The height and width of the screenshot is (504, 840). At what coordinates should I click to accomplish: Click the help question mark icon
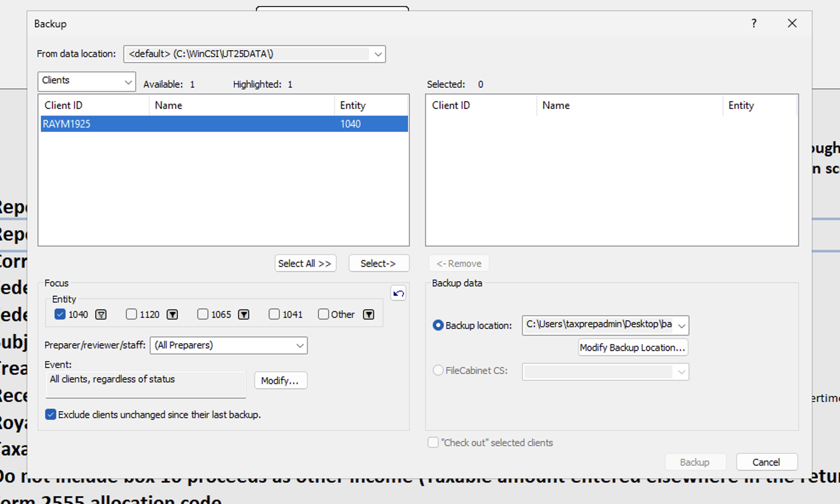(x=754, y=23)
